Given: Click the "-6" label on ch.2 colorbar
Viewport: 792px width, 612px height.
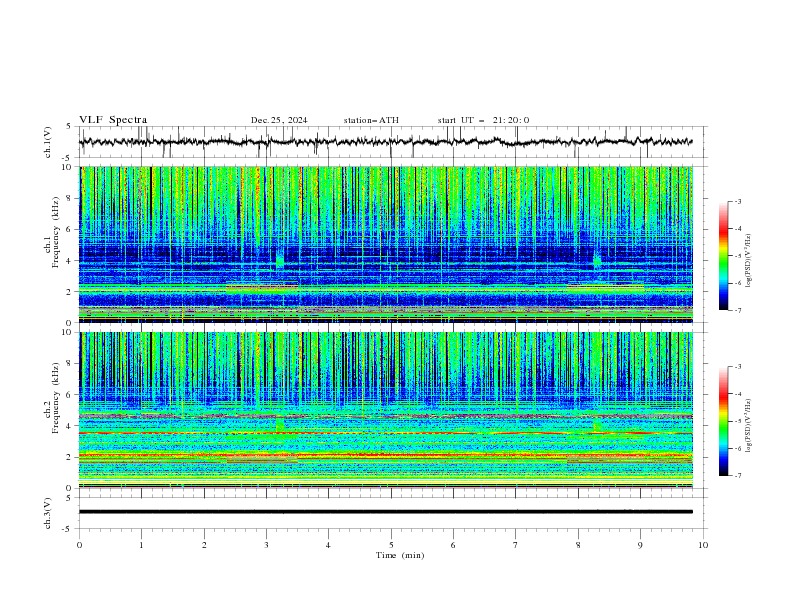Looking at the screenshot, I should (737, 448).
